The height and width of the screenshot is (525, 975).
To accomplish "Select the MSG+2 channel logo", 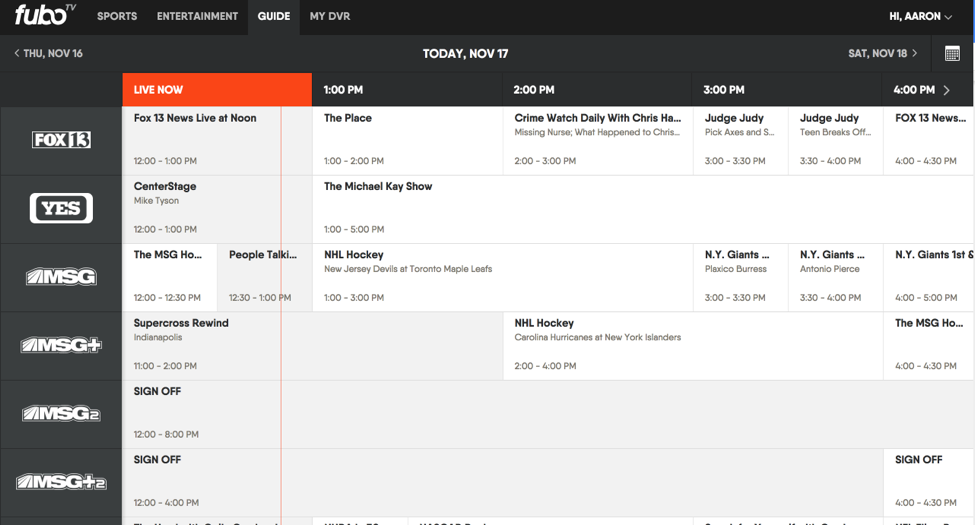I will pyautogui.click(x=61, y=481).
